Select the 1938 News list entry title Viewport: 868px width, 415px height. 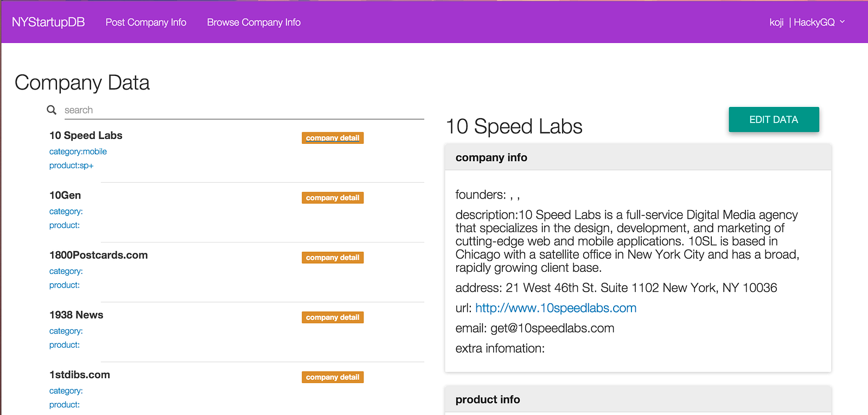[76, 315]
